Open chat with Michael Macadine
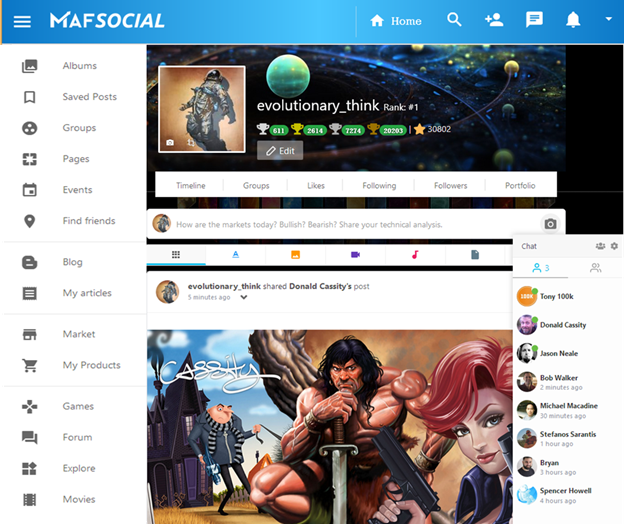Screen dimensions: 624x524 [567, 410]
